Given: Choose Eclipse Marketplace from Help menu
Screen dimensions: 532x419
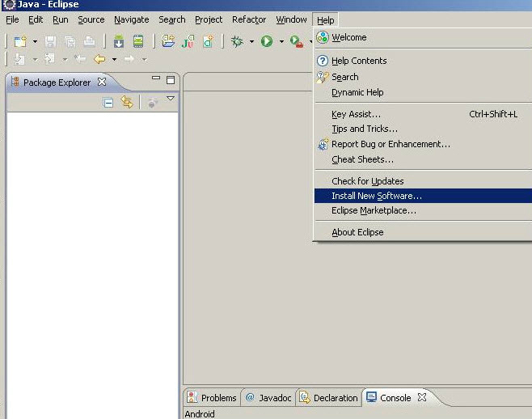Looking at the screenshot, I should 374,210.
